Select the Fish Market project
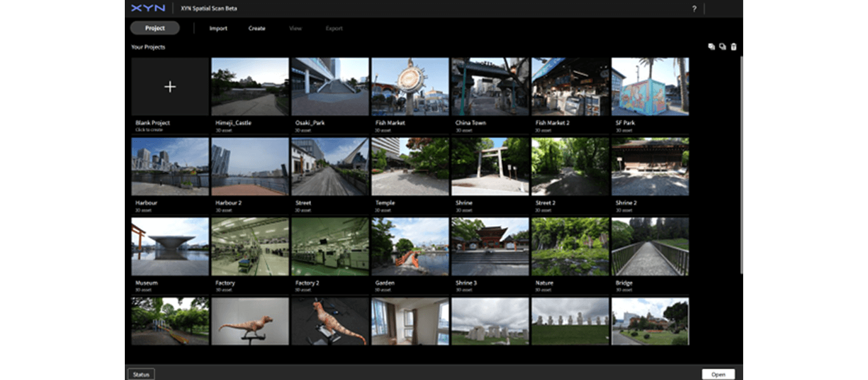The width and height of the screenshot is (868, 380). 410,85
